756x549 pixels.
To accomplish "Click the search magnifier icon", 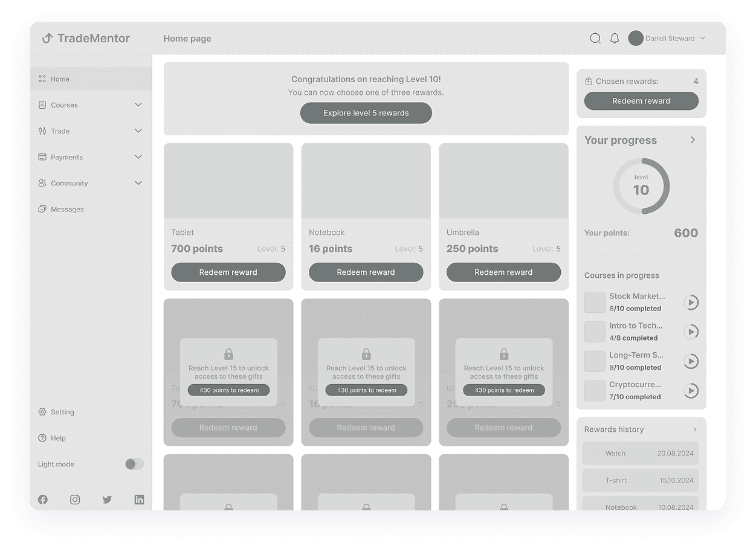I will click(595, 38).
